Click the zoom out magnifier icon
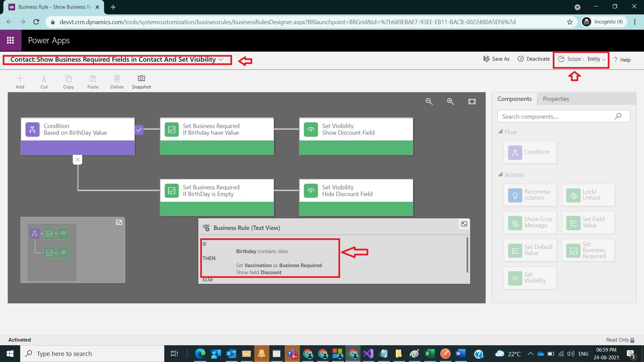This screenshot has width=644, height=362. click(x=429, y=102)
